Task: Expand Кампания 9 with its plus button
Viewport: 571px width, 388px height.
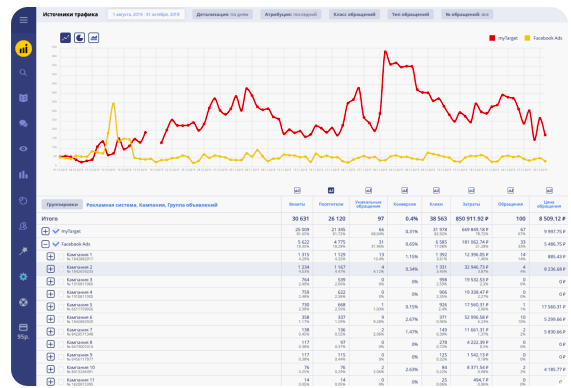Action: coord(51,357)
